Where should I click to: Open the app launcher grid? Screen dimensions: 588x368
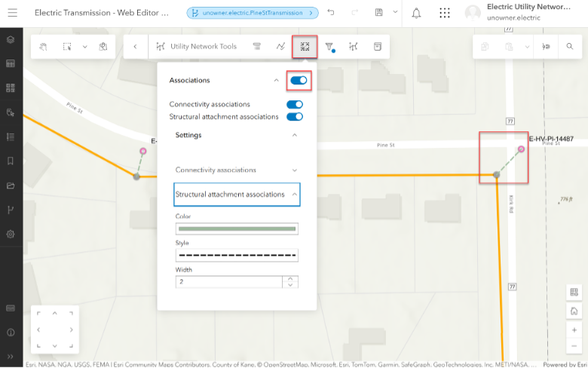444,13
